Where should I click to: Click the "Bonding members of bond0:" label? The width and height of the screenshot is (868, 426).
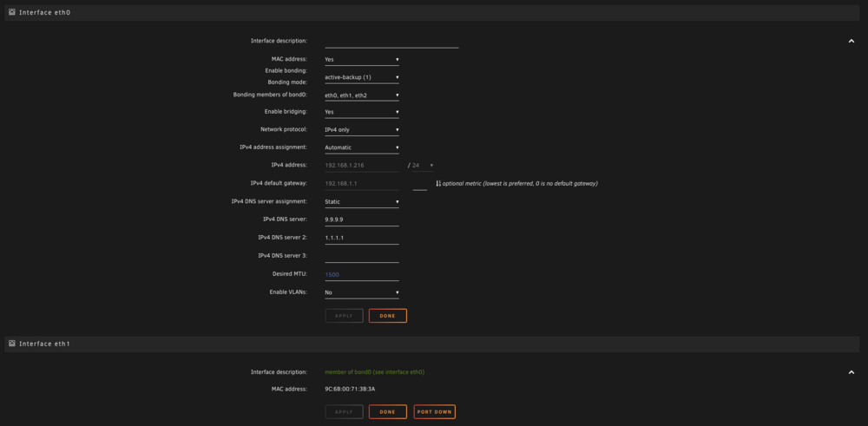click(270, 95)
